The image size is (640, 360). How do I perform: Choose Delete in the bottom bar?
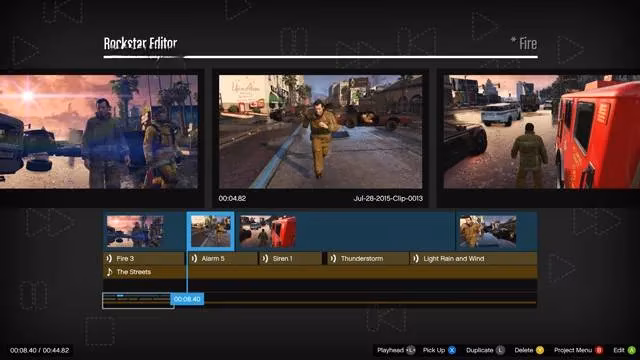tap(524, 350)
